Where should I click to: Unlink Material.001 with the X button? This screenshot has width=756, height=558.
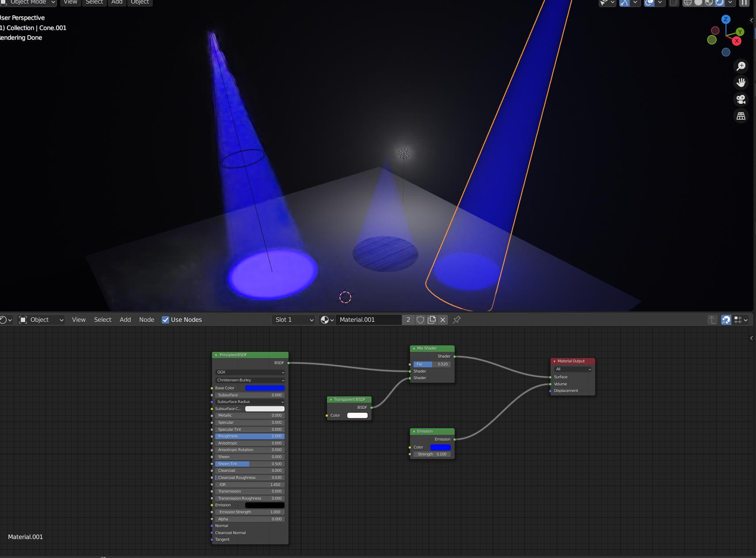442,320
